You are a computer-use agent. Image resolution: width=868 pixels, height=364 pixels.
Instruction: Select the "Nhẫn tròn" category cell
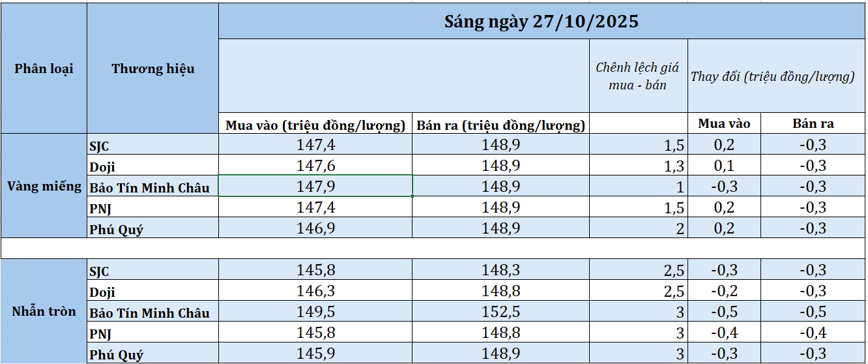(x=44, y=311)
